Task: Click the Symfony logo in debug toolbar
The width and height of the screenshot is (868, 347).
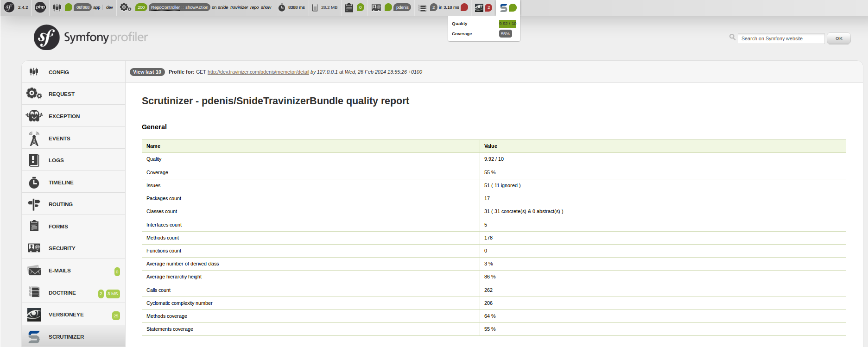Action: 9,7
